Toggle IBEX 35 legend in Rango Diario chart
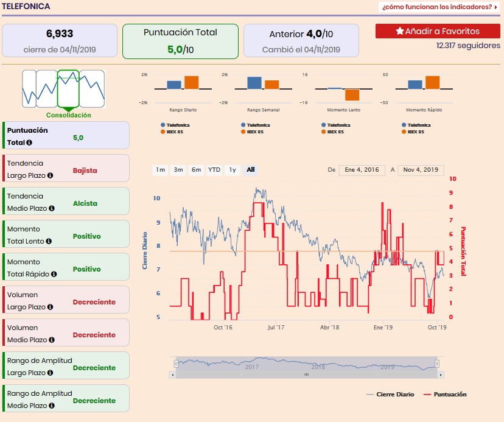The height and width of the screenshot is (422, 504). click(172, 132)
